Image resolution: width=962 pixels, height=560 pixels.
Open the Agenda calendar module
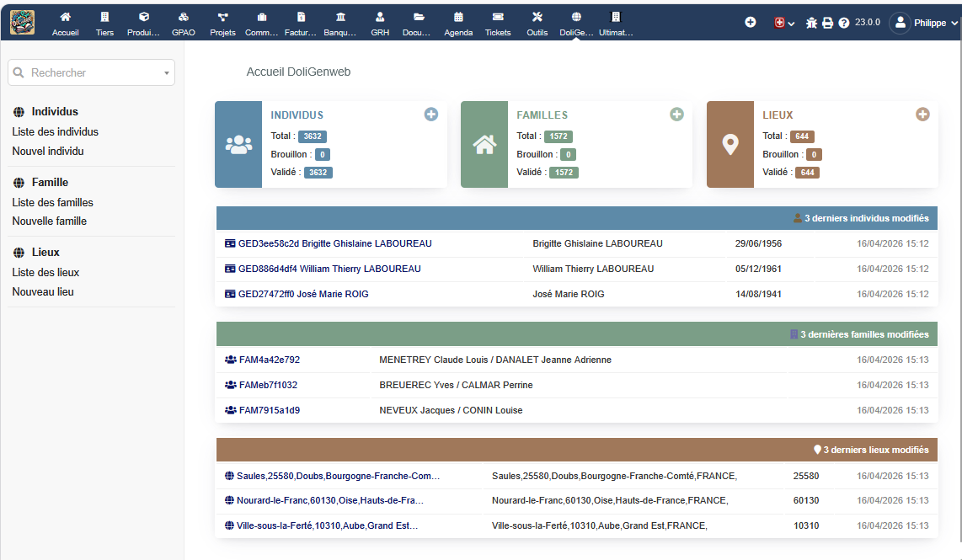coord(458,22)
